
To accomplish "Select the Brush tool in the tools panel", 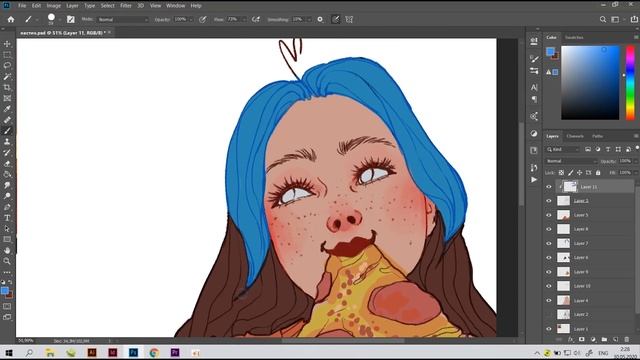I will (7, 131).
